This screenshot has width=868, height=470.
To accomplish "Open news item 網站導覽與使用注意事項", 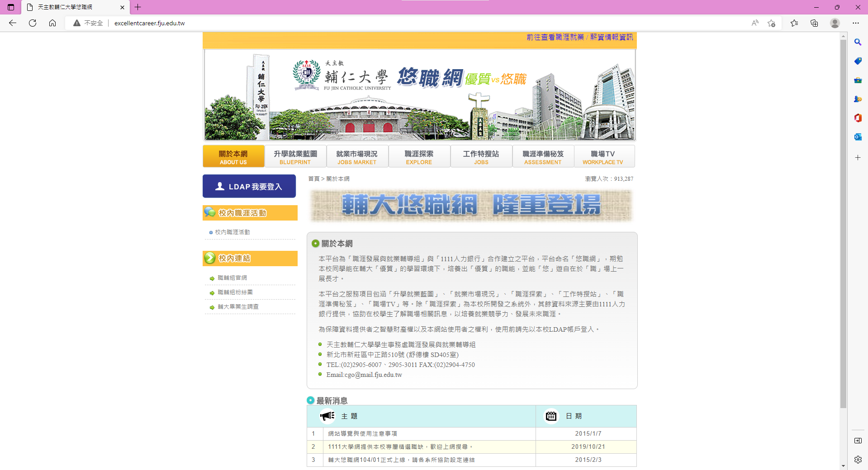I will tap(362, 434).
